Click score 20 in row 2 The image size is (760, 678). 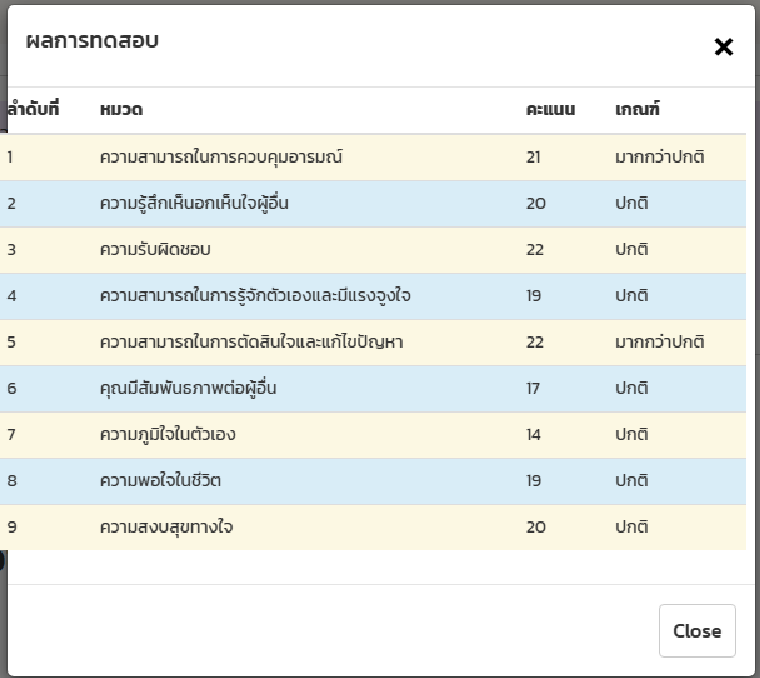(x=536, y=204)
